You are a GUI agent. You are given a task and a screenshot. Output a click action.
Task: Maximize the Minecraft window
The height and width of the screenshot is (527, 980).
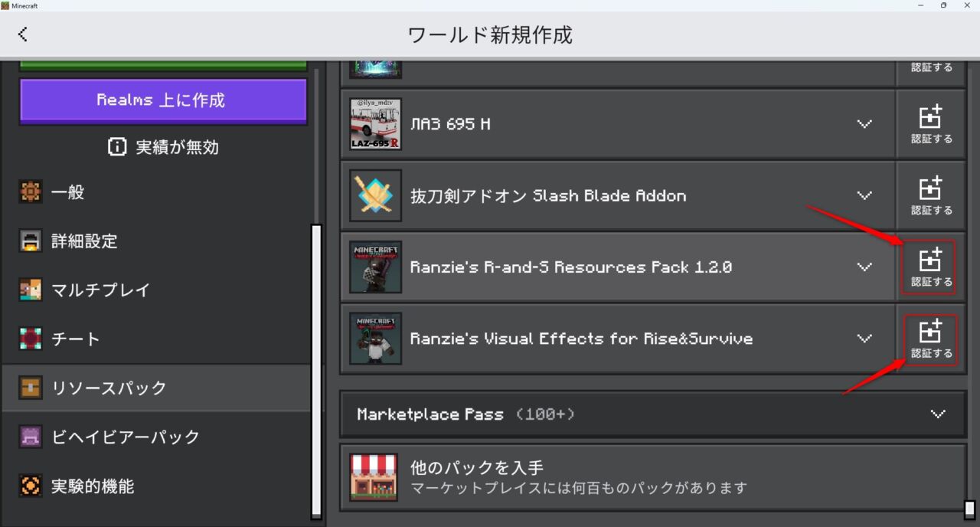[943, 5]
